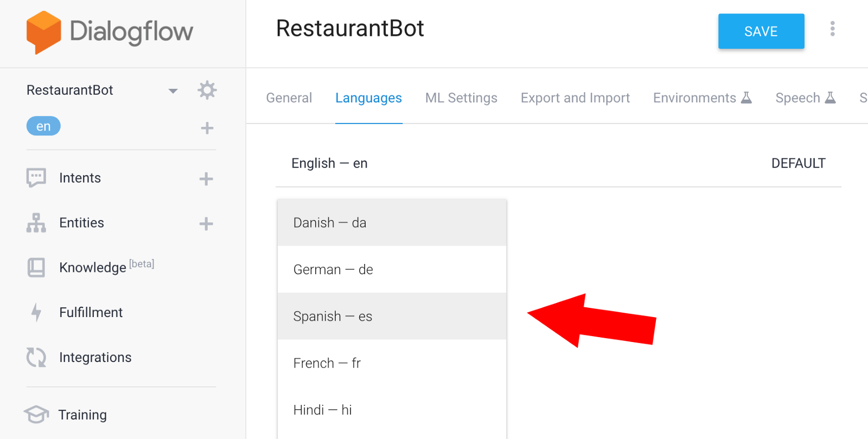
Task: Switch to the ML Settings tab
Action: pos(461,98)
